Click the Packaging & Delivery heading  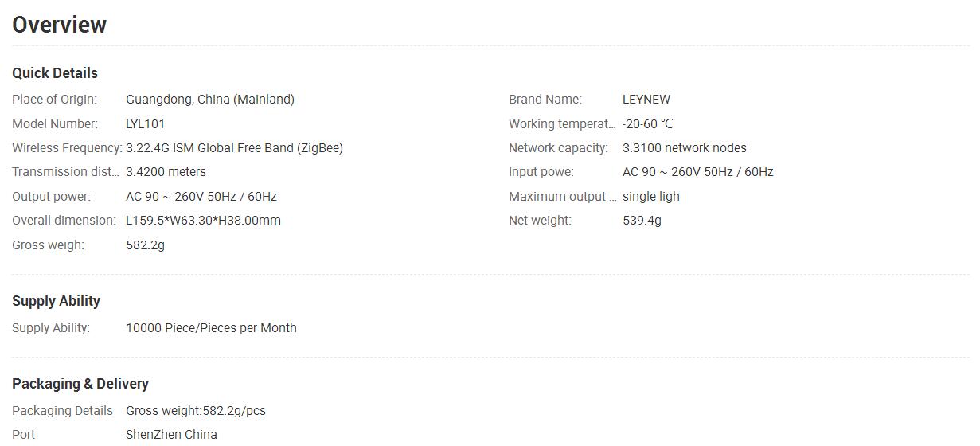(x=80, y=384)
